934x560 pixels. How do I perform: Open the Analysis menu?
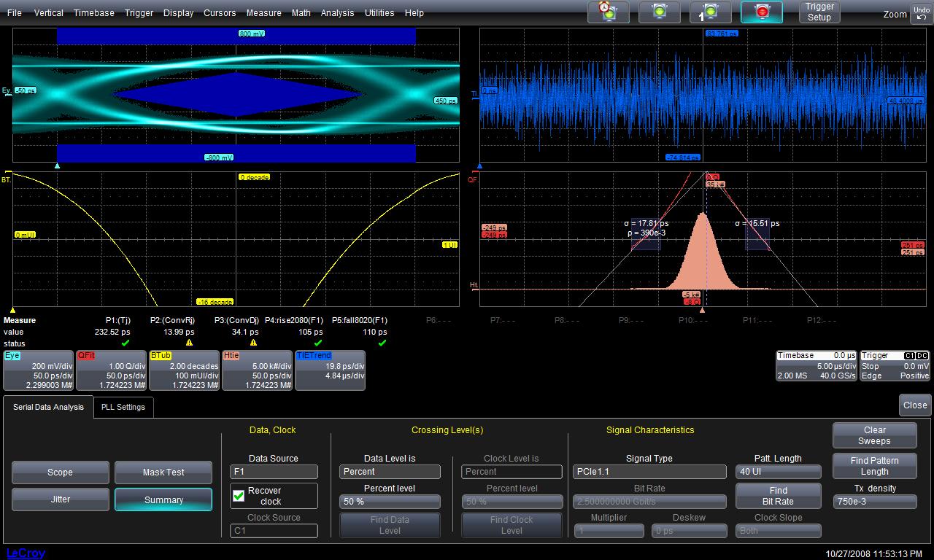(337, 13)
